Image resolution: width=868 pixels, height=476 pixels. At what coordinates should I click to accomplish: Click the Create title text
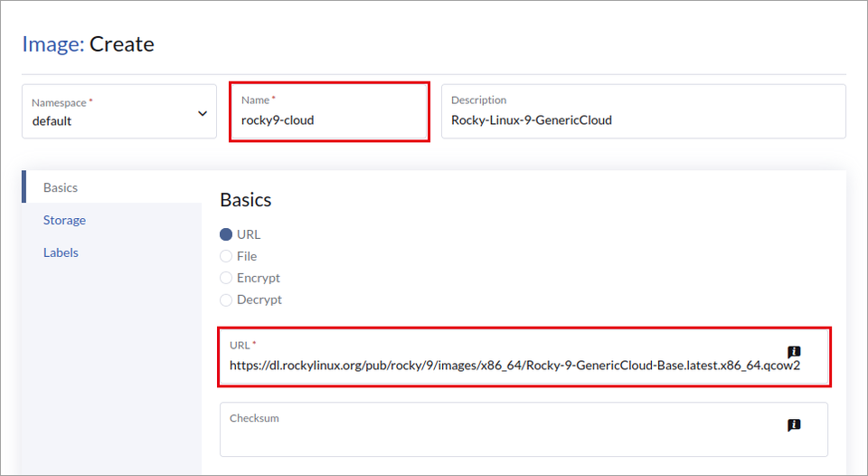[122, 43]
